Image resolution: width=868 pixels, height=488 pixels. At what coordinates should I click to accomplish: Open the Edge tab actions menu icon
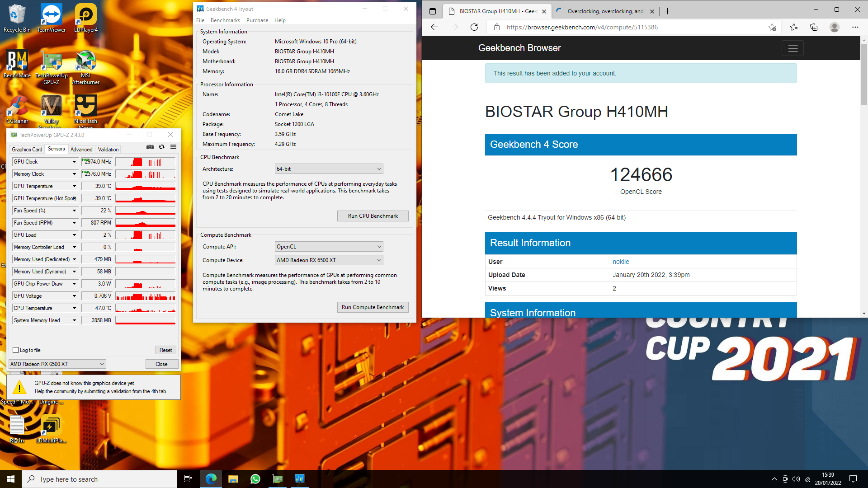coord(433,11)
